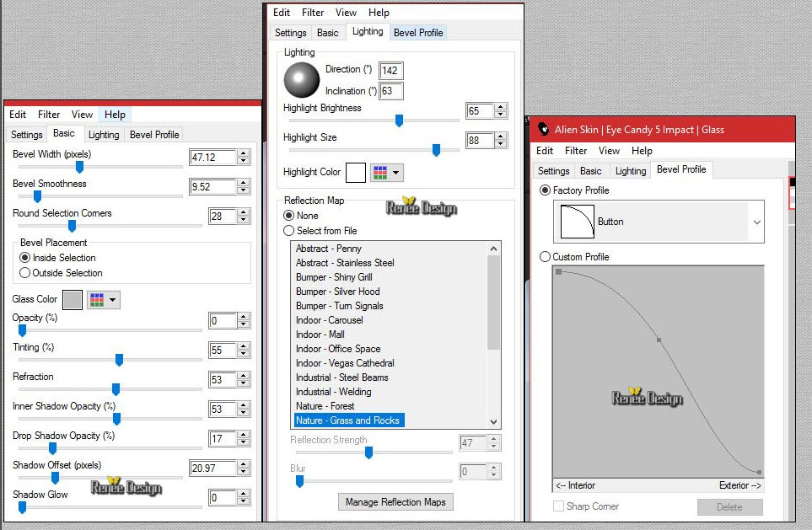Click the Highlight Color white swatch

pos(356,173)
